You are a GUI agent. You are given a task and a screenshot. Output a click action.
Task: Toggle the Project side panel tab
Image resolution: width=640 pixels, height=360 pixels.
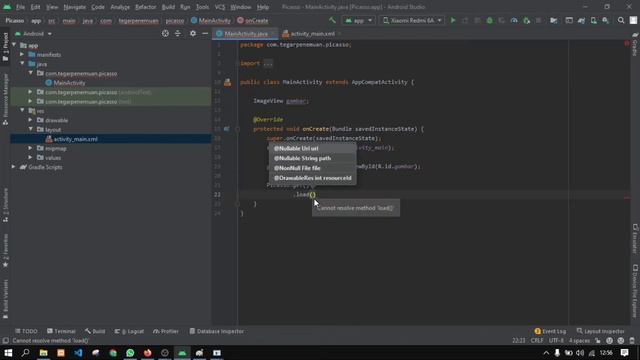[5, 48]
